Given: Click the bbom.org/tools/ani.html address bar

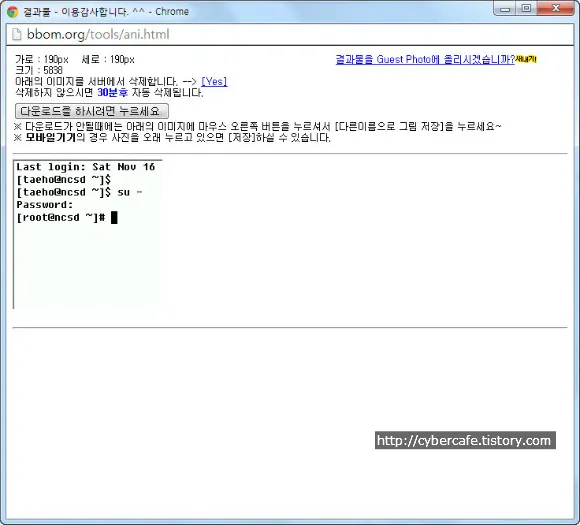Looking at the screenshot, I should click(x=290, y=34).
